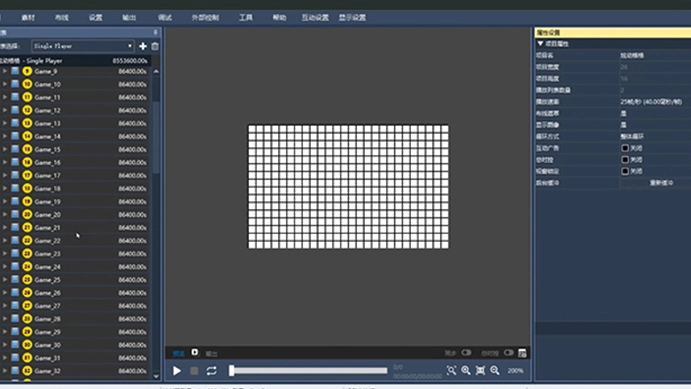Toggle the loop playback icon
The image size is (691, 389).
pos(212,371)
